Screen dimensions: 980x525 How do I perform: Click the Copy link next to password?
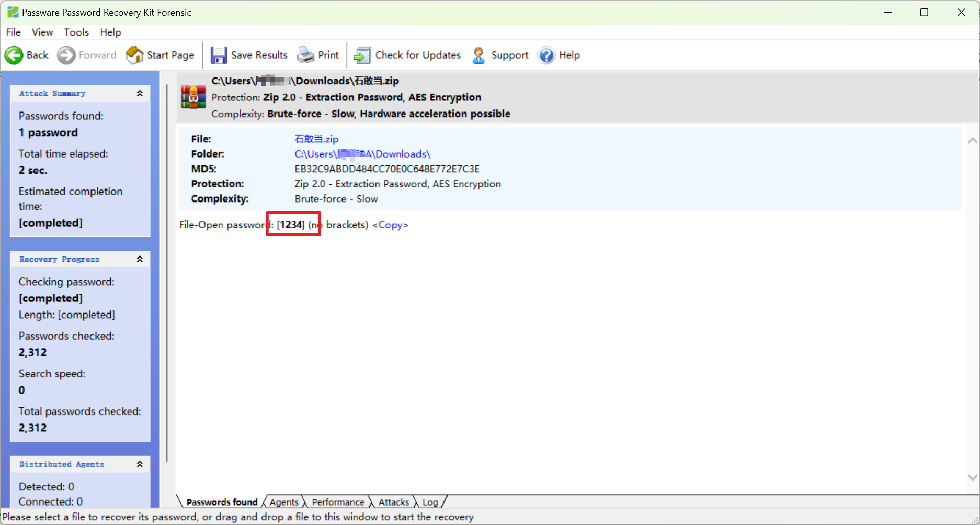(390, 225)
